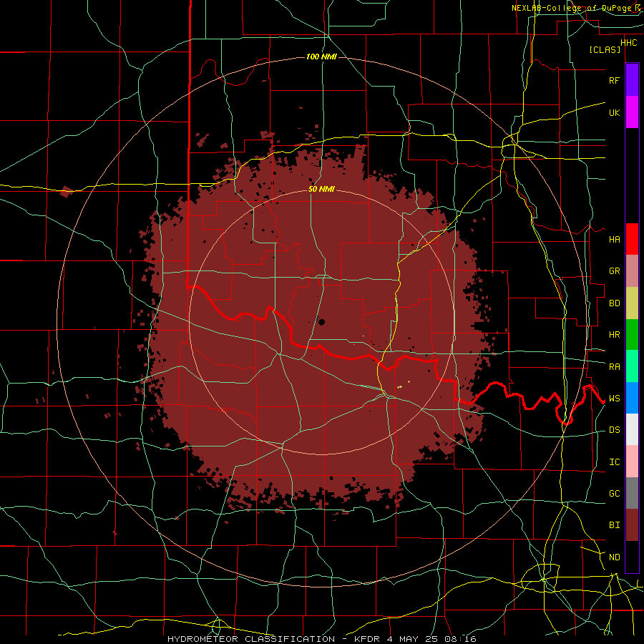Click the '50 NMI' range ring label
Viewport: 644px width, 644px height.
tap(321, 189)
